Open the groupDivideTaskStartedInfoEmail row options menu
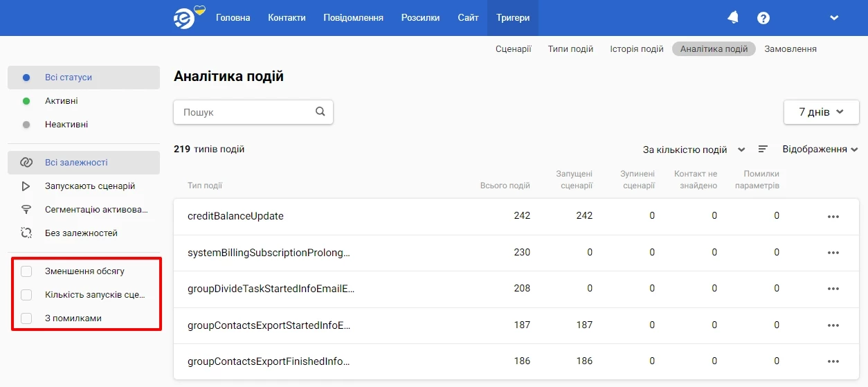 [x=833, y=289]
